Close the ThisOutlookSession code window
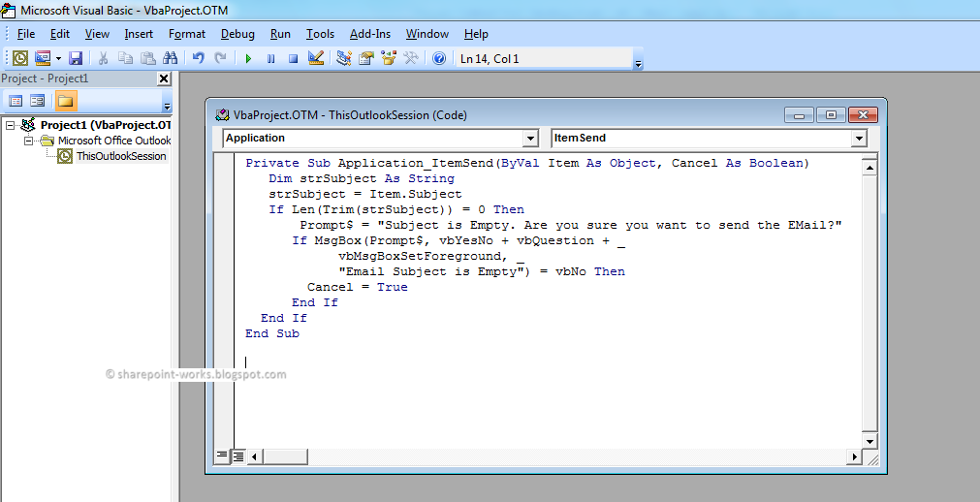Viewport: 980px width, 502px height. 863,115
